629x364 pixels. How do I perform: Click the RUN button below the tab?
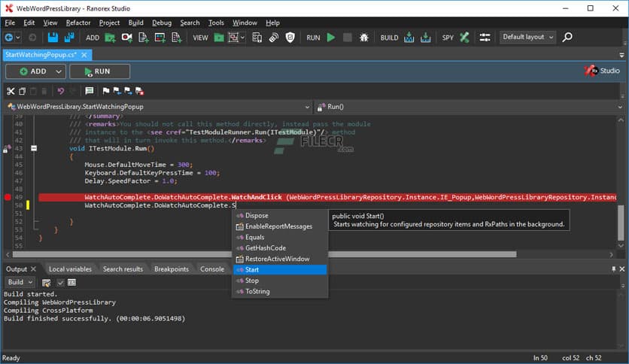(99, 71)
